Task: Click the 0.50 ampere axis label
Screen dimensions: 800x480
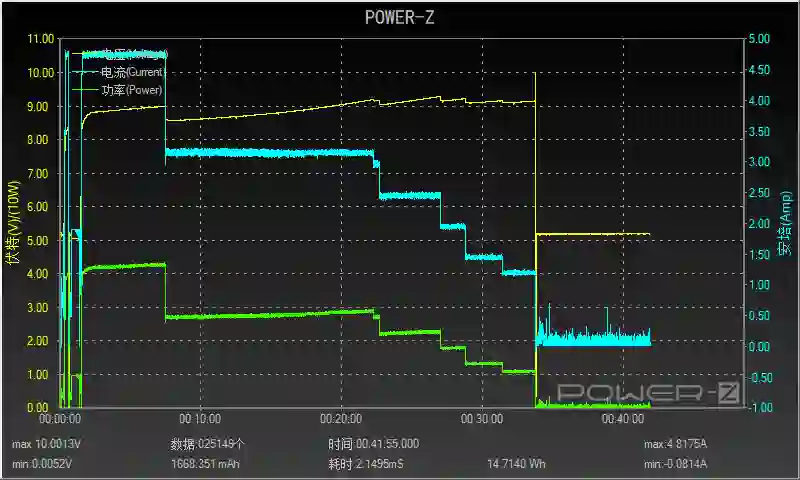Action: click(x=759, y=316)
